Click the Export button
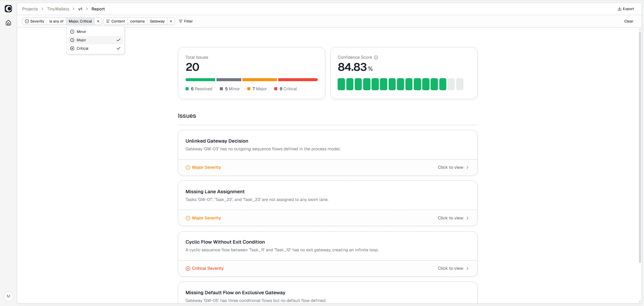The width and height of the screenshot is (644, 306). [x=625, y=9]
